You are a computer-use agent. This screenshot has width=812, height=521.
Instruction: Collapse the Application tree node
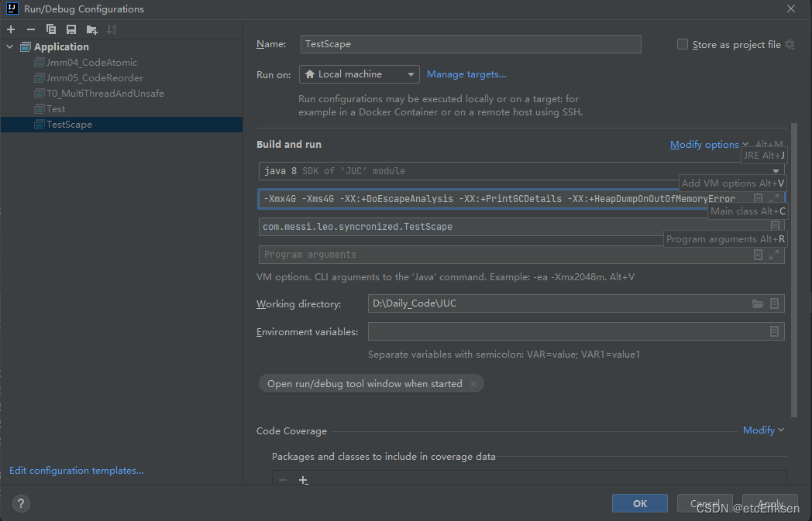coord(10,46)
